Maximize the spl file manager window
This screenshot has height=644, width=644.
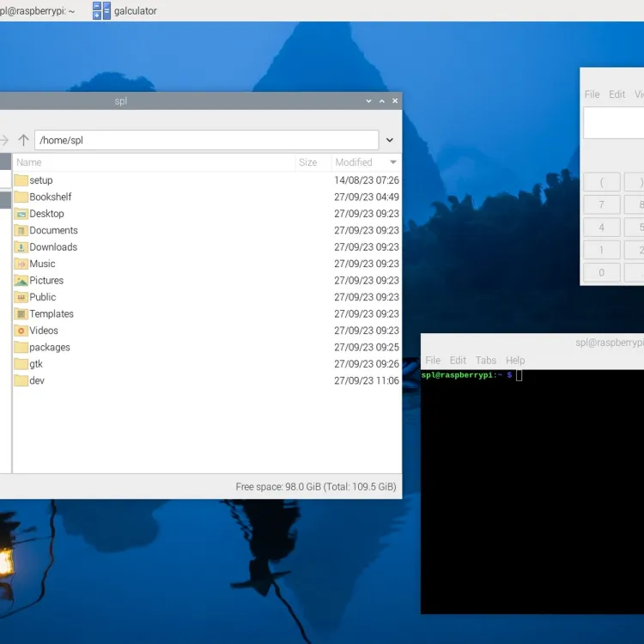pyautogui.click(x=382, y=101)
